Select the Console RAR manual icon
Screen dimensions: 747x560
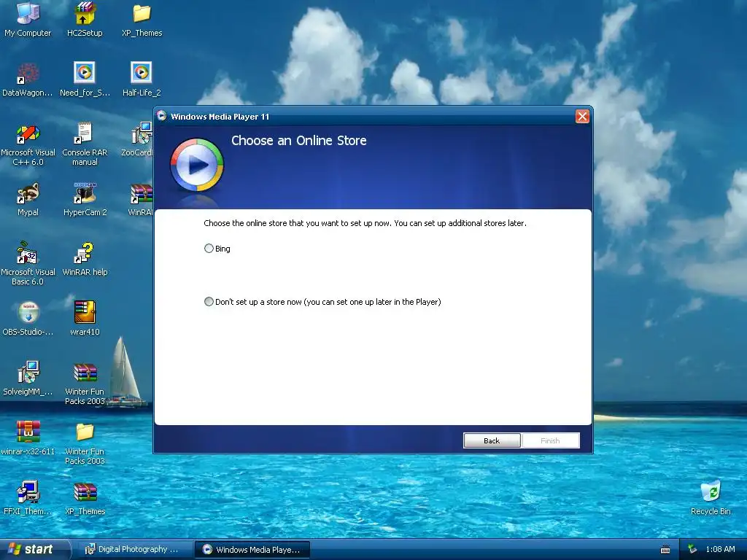pos(85,144)
